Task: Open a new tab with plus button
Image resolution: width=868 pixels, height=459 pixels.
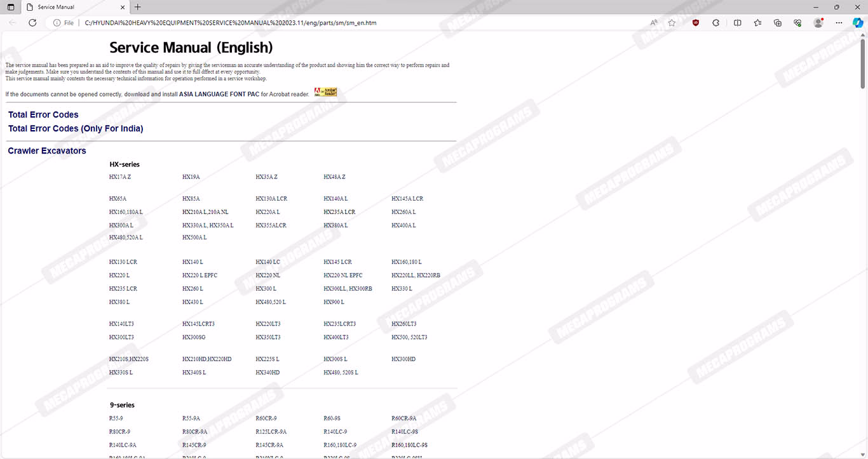Action: 138,7
